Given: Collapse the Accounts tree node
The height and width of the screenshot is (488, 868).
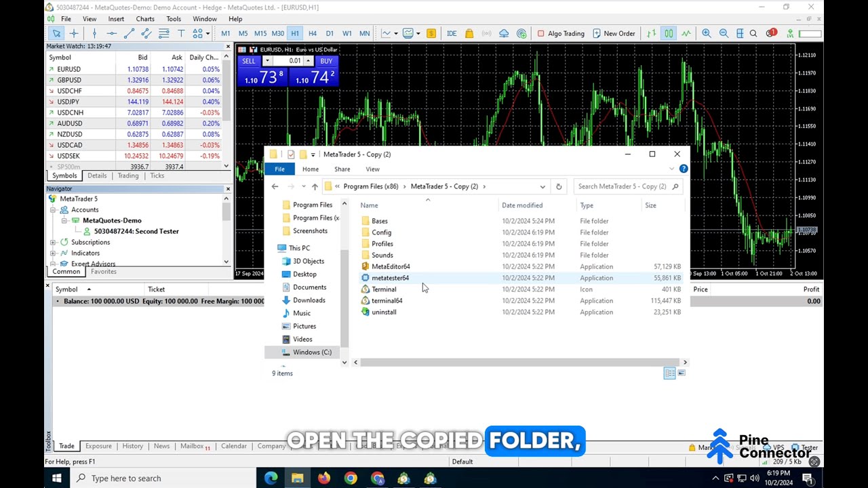Looking at the screenshot, I should [x=53, y=209].
